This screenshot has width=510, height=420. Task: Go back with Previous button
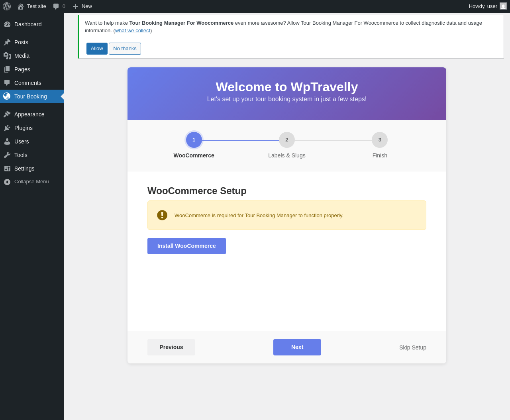tap(171, 347)
